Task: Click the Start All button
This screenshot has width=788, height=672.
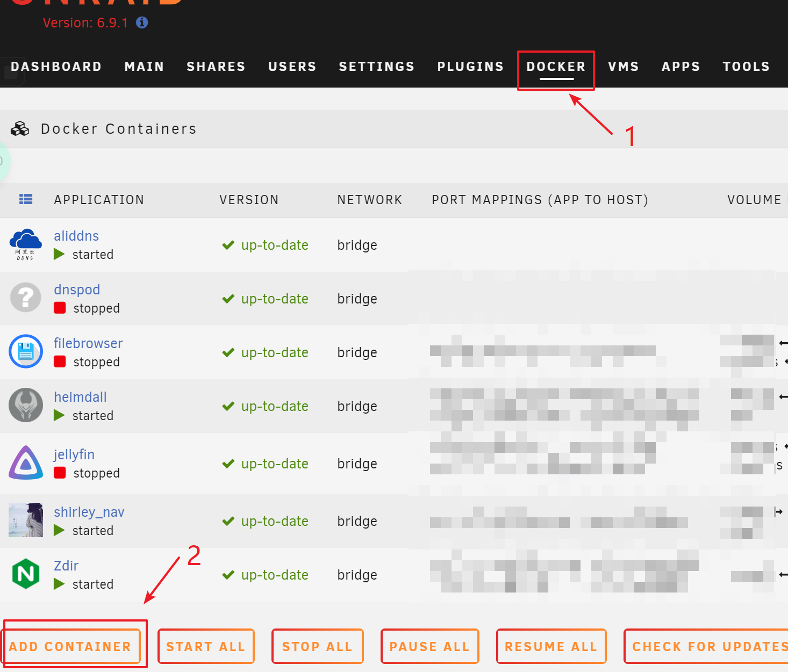Action: (206, 646)
